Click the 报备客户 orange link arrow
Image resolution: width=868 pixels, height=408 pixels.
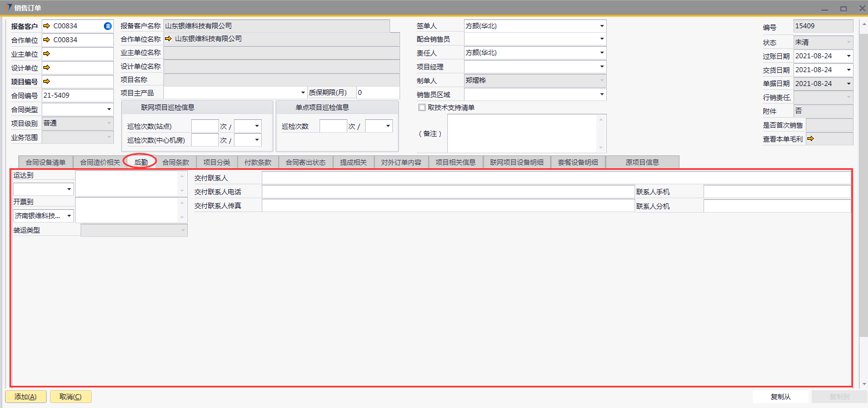(47, 26)
